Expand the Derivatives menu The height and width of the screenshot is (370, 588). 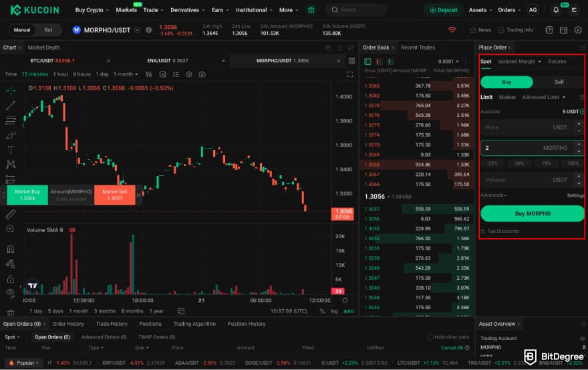[x=188, y=10]
